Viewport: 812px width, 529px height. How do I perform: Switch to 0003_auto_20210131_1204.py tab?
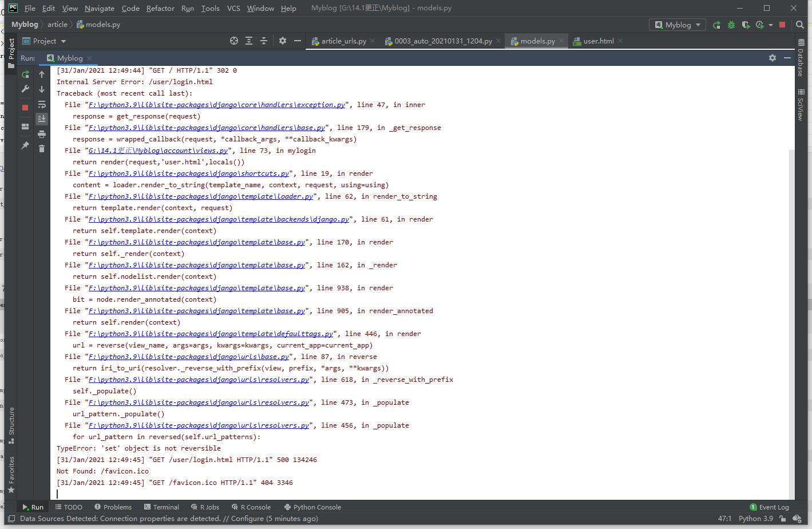click(x=442, y=41)
